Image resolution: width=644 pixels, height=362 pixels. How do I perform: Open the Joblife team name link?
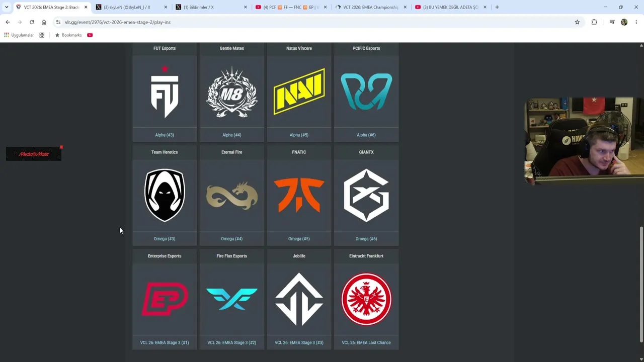(x=299, y=256)
